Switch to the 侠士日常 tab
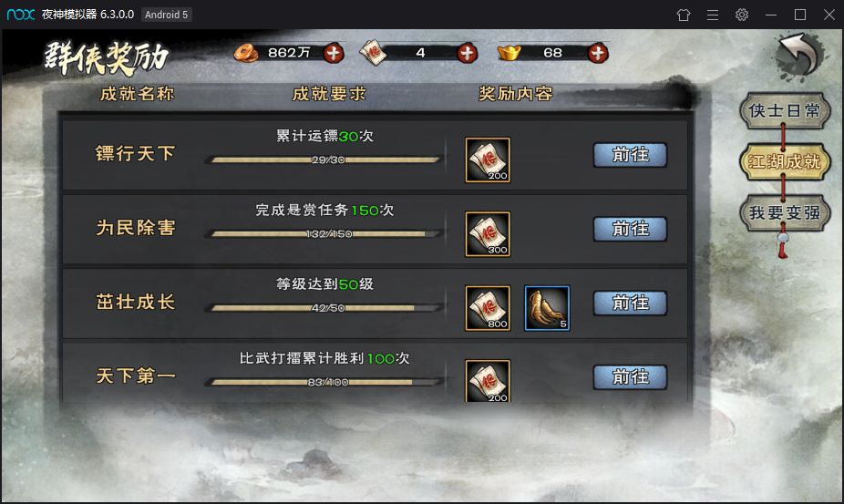Screen dimensions: 844x504 785,111
